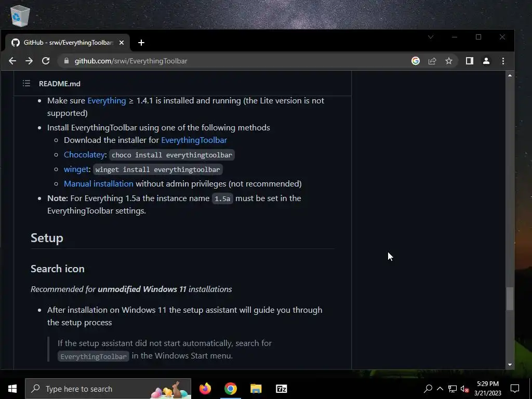Show hidden tray icons chevron

(440, 389)
